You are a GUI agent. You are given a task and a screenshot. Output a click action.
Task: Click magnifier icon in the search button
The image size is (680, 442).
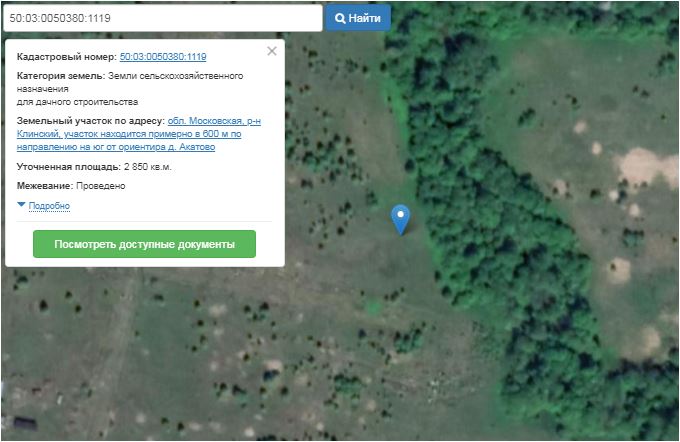point(340,18)
